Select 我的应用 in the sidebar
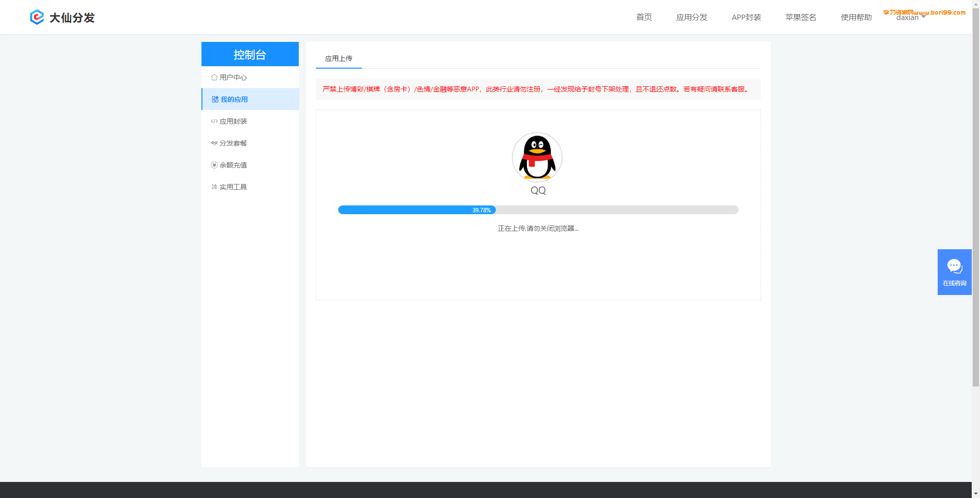Image resolution: width=980 pixels, height=498 pixels. (x=250, y=99)
